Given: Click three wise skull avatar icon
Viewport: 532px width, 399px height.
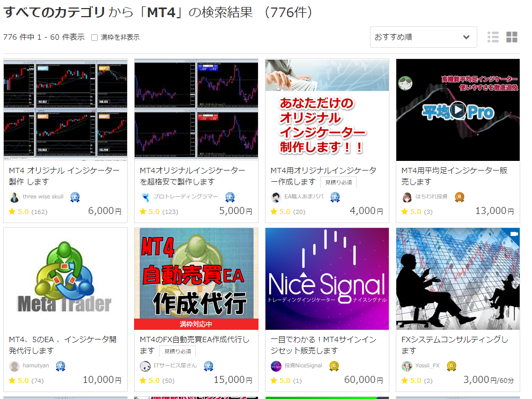Looking at the screenshot, I should point(14,197).
